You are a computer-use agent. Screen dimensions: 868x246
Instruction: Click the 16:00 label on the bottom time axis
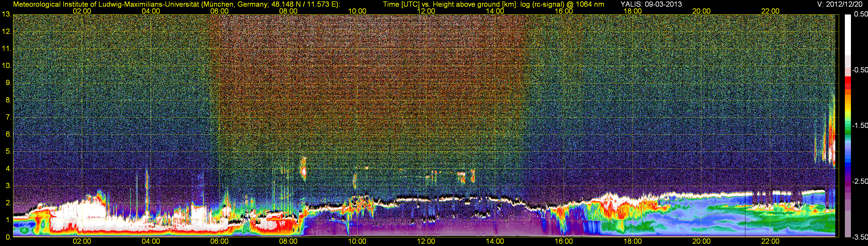564,241
